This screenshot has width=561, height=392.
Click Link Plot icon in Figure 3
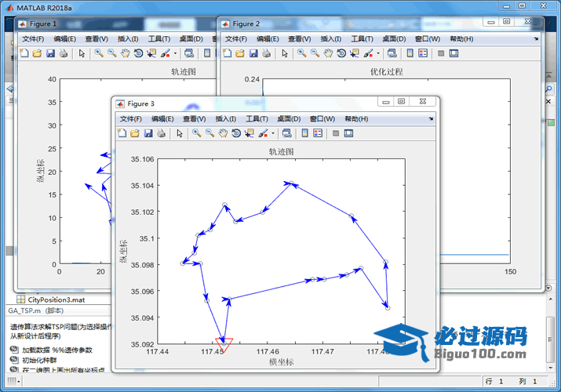coord(286,133)
